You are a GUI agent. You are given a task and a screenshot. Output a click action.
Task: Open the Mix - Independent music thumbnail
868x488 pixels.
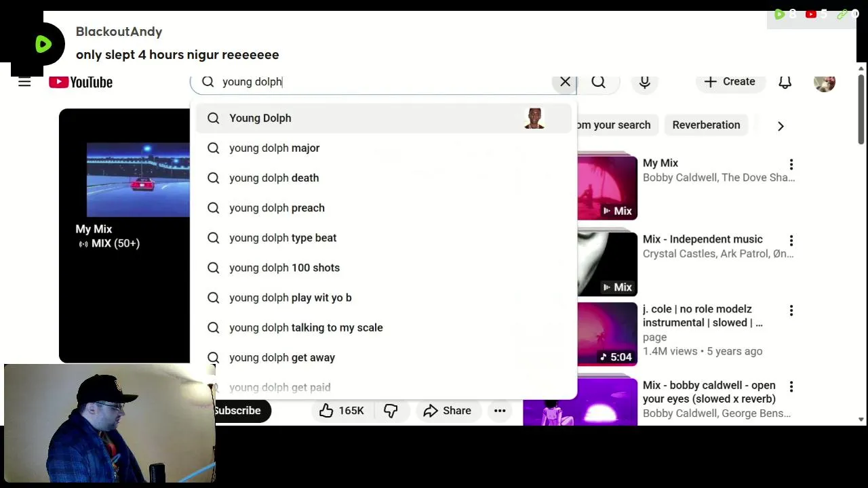click(608, 264)
